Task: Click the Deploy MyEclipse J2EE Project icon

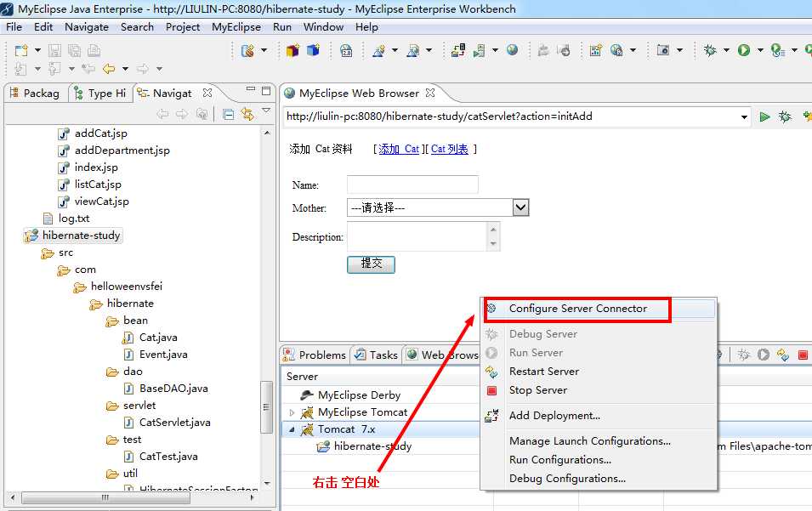Action: [457, 49]
